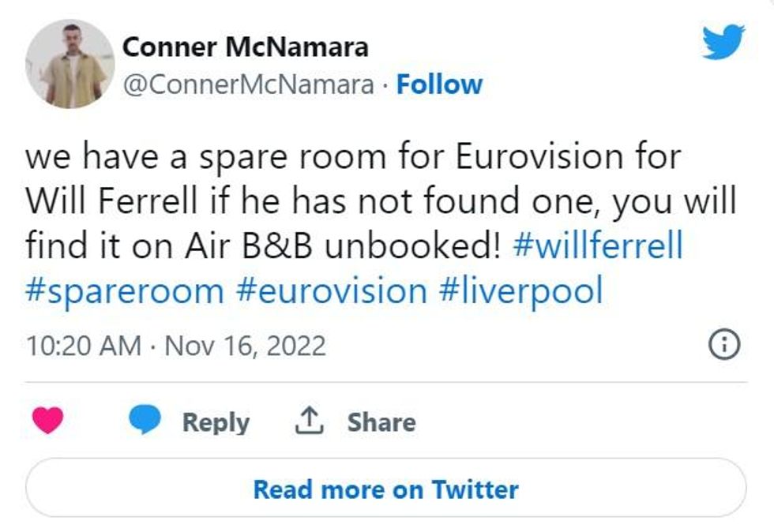Click the Reply text label
The width and height of the screenshot is (774, 532).
tap(216, 421)
